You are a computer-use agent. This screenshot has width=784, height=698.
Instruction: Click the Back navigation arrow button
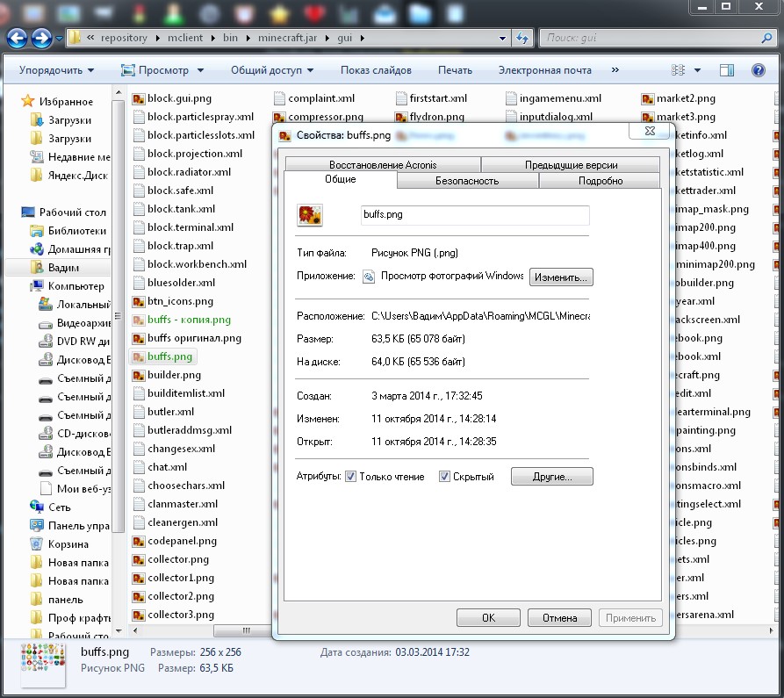(18, 39)
